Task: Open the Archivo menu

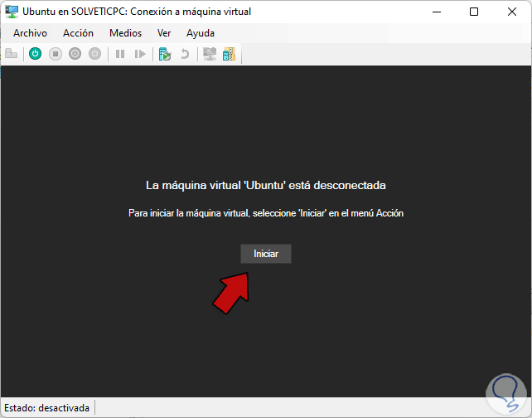Action: point(30,33)
